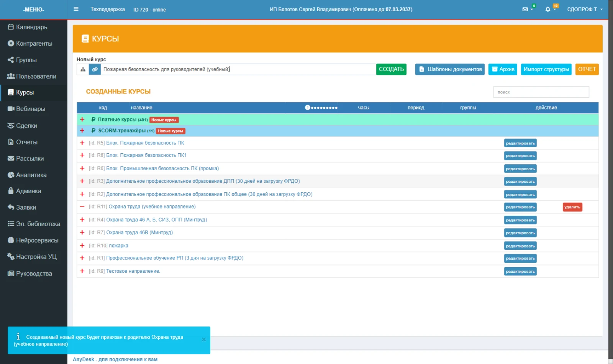Open the notifications bell icon
Screen dimensions: 613x364
[x=548, y=9]
